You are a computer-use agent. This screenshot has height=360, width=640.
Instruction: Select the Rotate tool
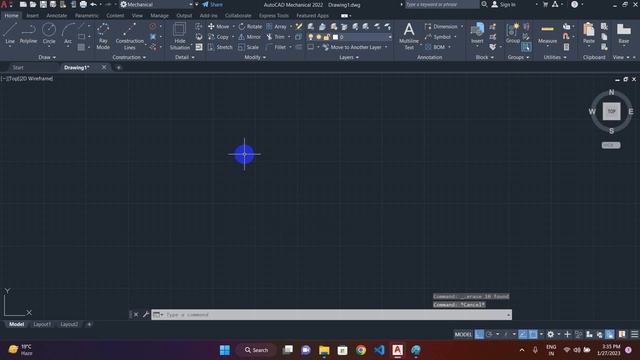pyautogui.click(x=250, y=27)
